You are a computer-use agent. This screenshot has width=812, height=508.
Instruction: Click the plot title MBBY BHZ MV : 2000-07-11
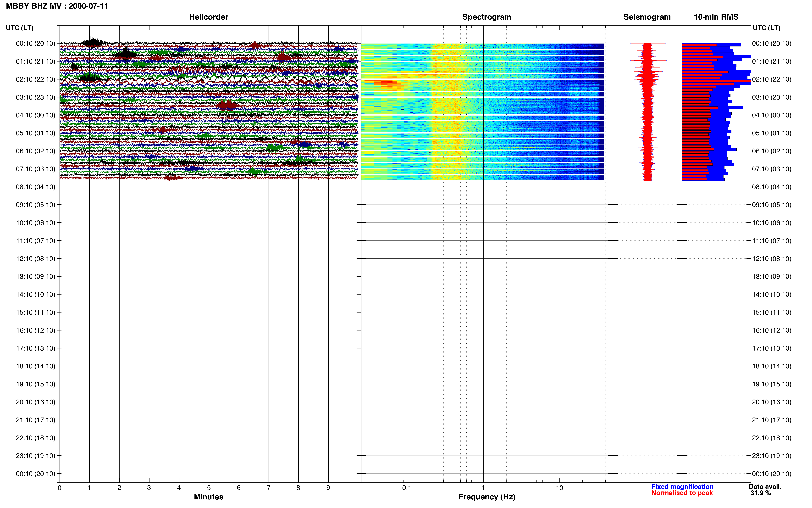[57, 6]
